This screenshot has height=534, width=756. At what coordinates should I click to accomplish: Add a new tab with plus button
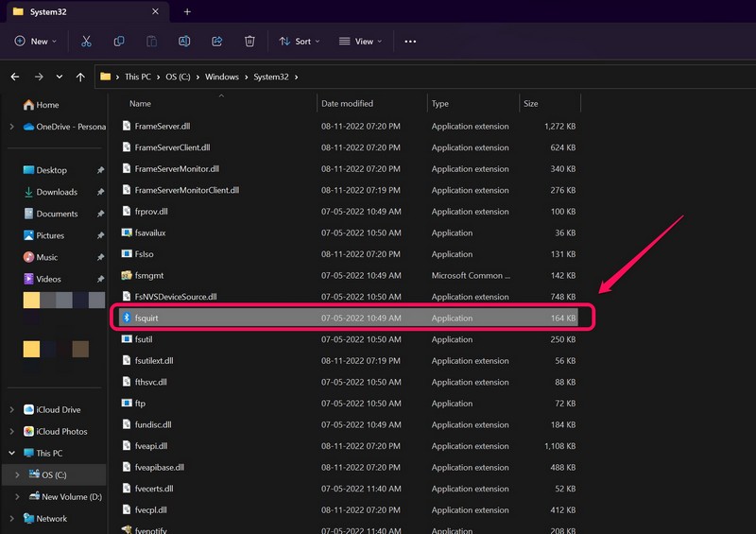187,12
